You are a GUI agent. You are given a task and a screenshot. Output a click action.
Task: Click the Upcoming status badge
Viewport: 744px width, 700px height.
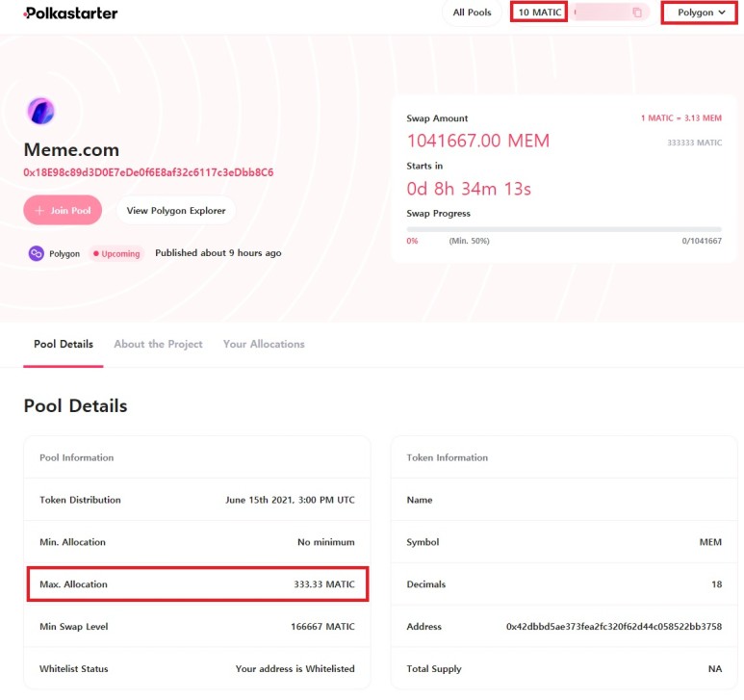coord(116,253)
